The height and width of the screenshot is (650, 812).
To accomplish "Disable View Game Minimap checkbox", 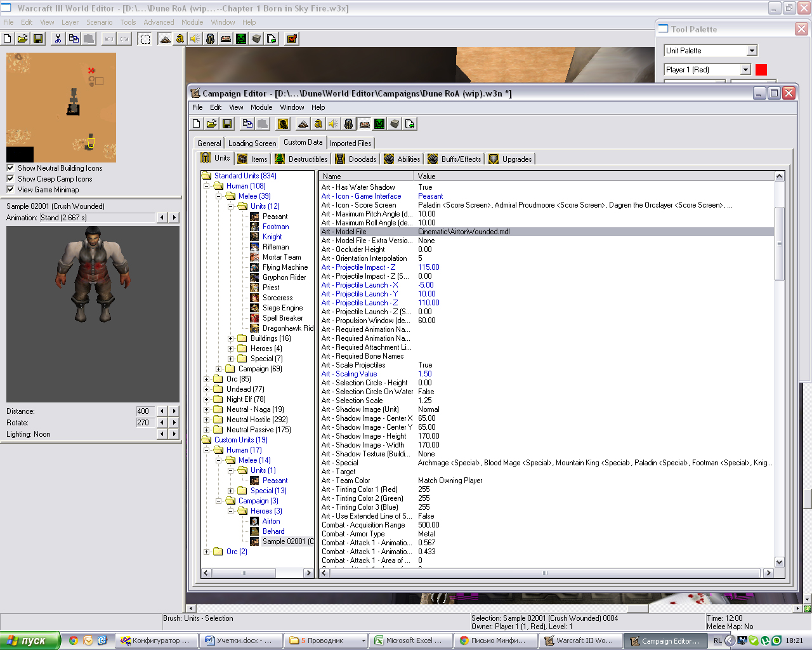I will coord(10,190).
